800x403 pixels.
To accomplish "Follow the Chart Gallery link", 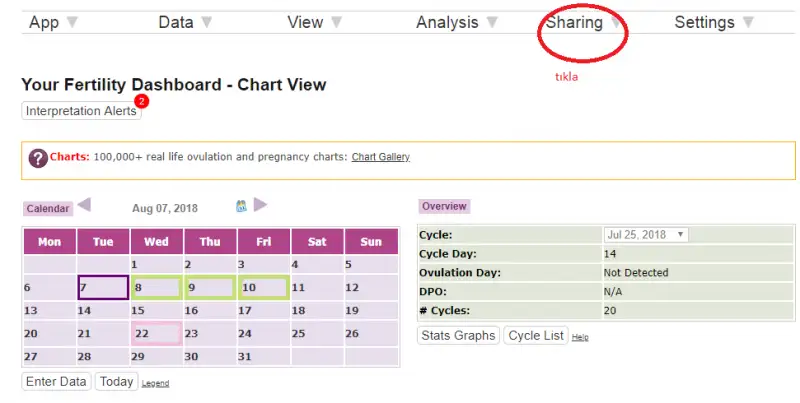I will point(381,157).
